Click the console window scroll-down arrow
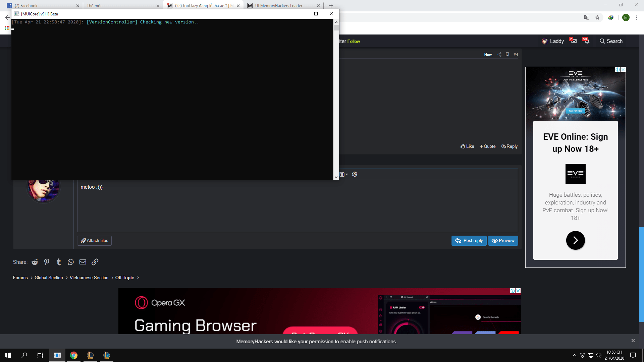Screen dimensions: 644x362 coord(336,177)
